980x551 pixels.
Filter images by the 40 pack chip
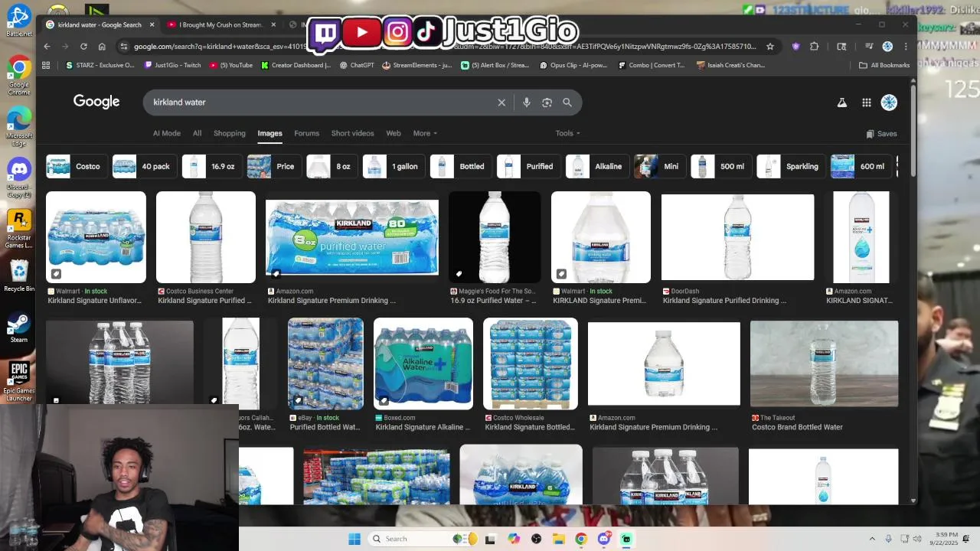pyautogui.click(x=144, y=166)
